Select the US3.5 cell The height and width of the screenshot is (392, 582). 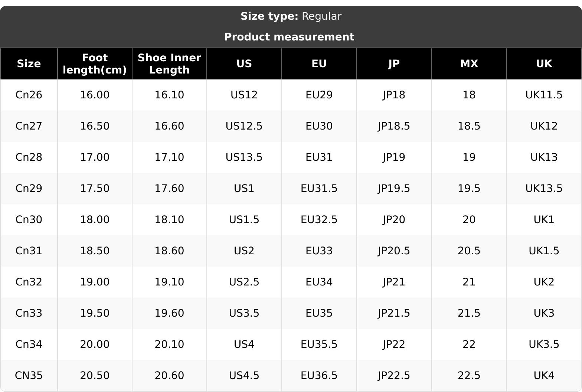coord(244,313)
